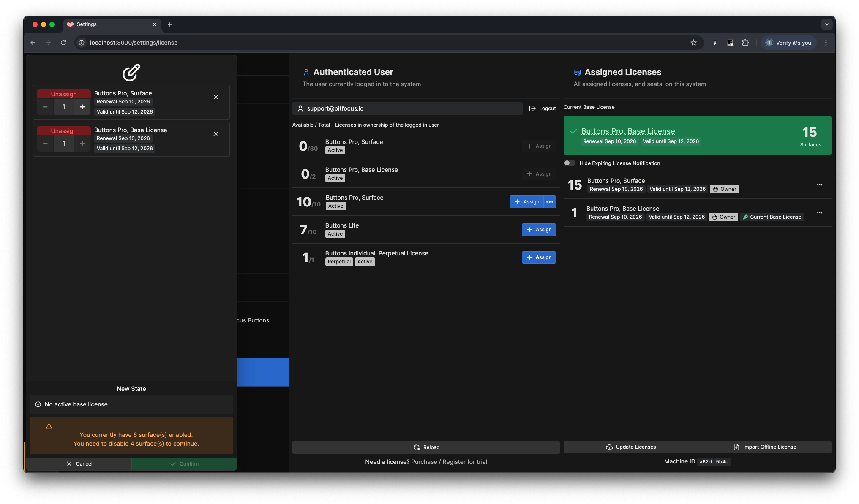
Task: Click the Current Base License key badge
Action: 772,217
